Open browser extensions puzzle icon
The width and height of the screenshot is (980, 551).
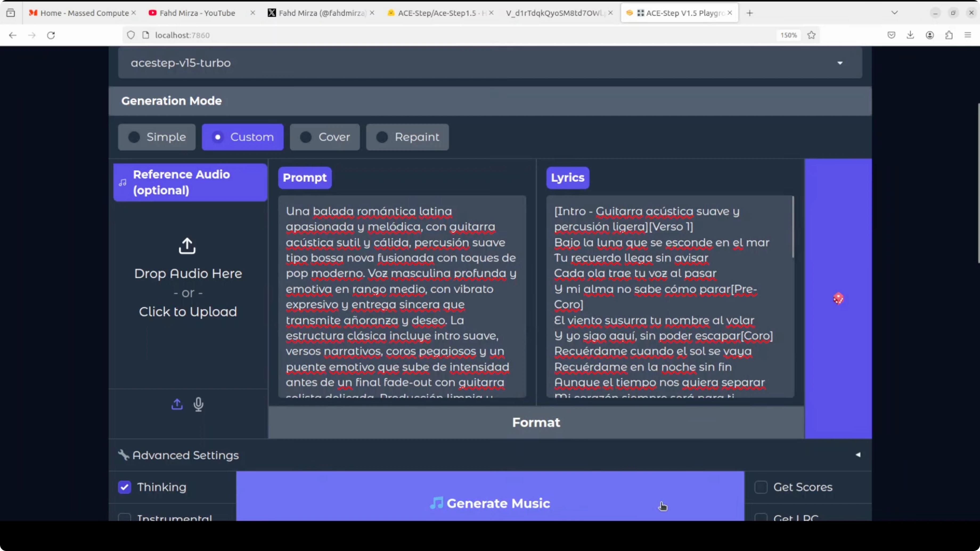[949, 35]
